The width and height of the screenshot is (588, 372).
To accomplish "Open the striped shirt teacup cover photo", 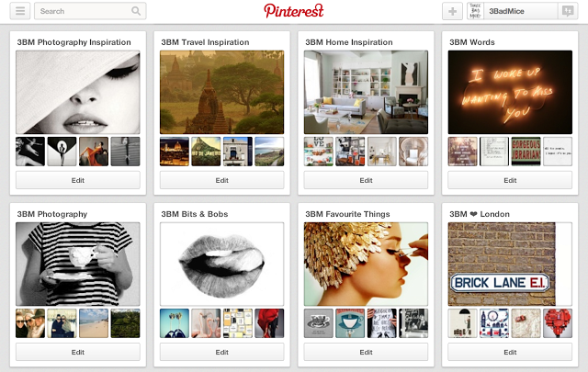I will pos(78,264).
